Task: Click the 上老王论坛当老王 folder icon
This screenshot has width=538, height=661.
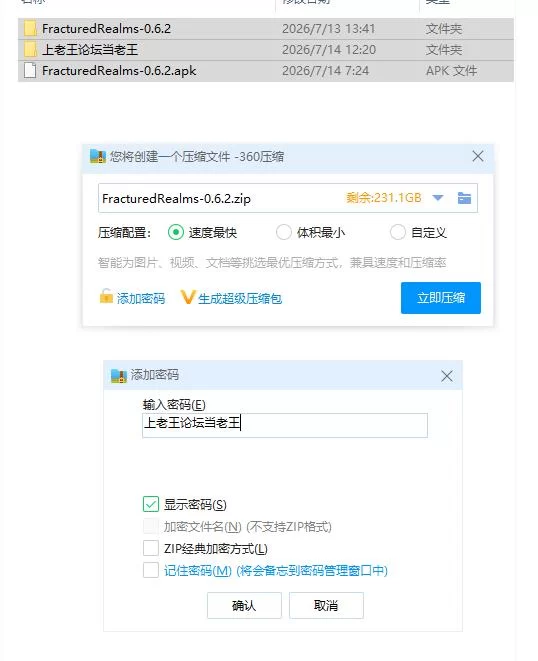Action: tap(30, 50)
